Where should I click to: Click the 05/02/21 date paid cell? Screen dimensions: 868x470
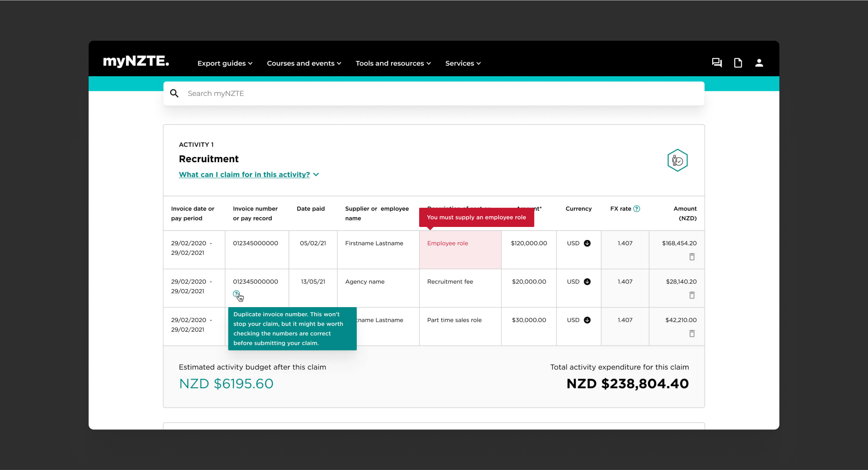pos(313,250)
